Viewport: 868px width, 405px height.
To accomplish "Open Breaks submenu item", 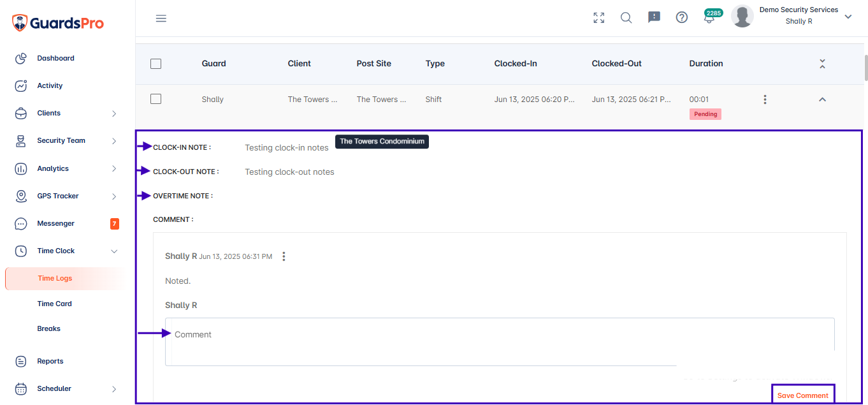I will 48,328.
